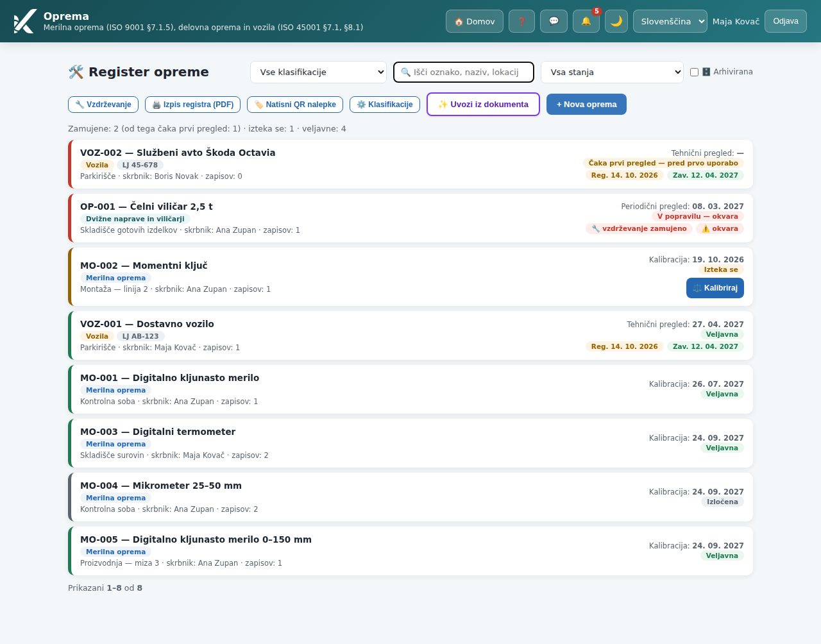Add new equipment with Nova oprema

(x=586, y=105)
